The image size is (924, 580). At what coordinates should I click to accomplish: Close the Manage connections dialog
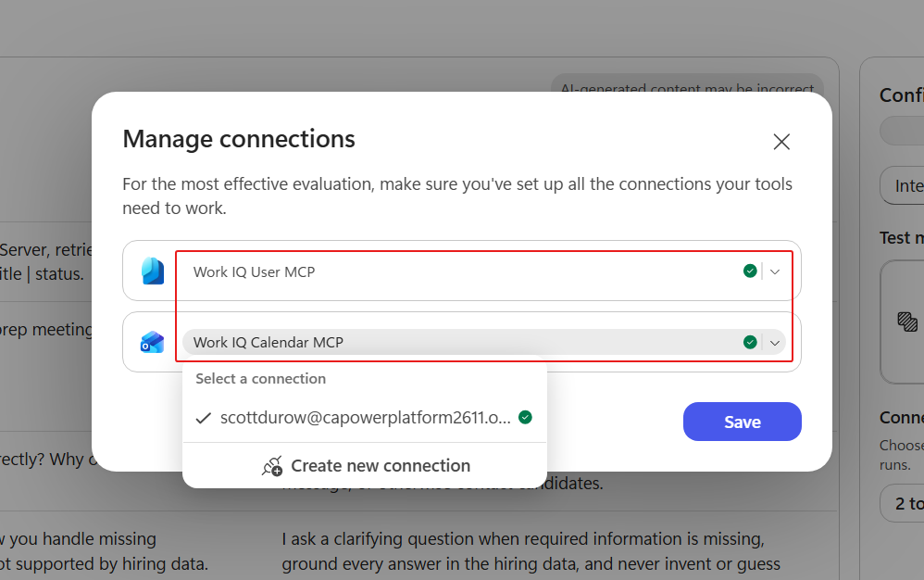(x=781, y=142)
